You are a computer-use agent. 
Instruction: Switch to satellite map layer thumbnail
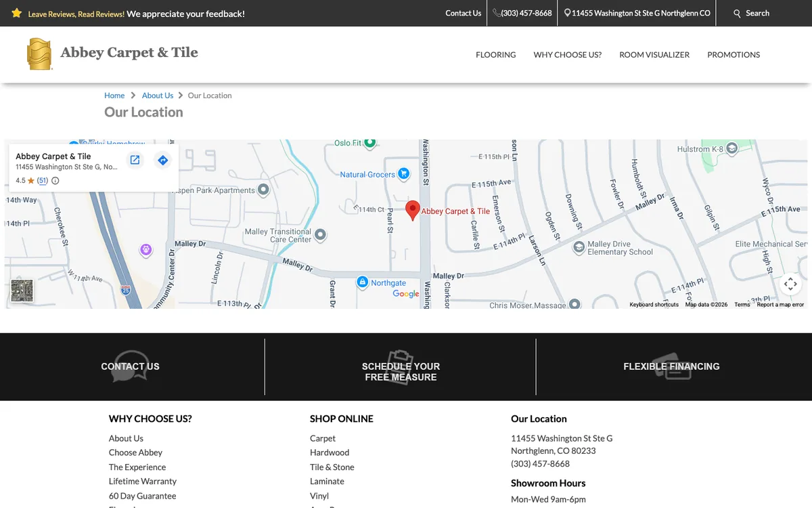22,291
